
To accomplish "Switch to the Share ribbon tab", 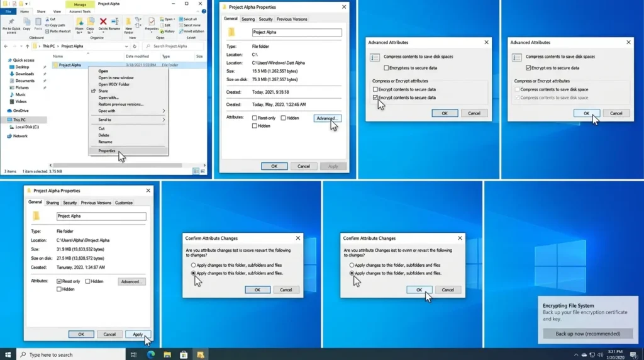I will pyautogui.click(x=41, y=11).
